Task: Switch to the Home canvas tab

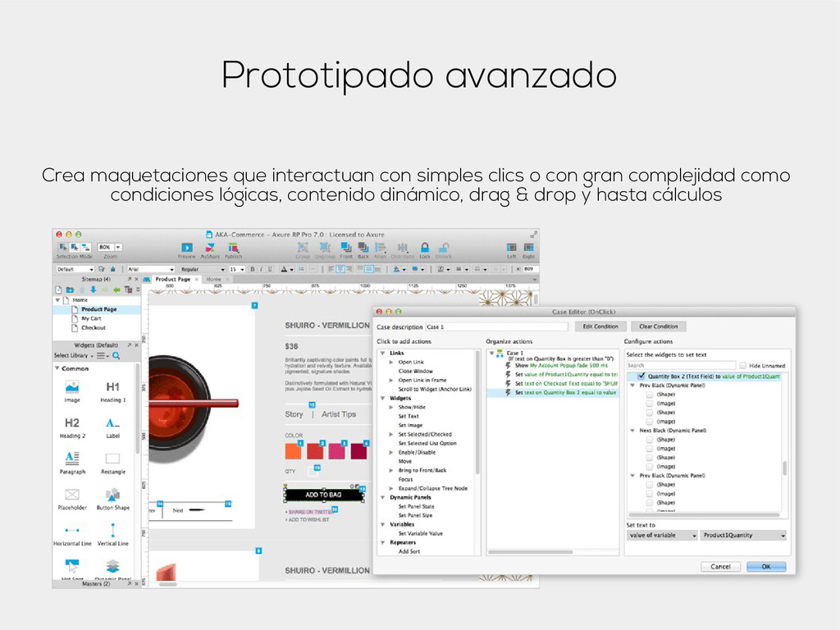Action: 214,279
